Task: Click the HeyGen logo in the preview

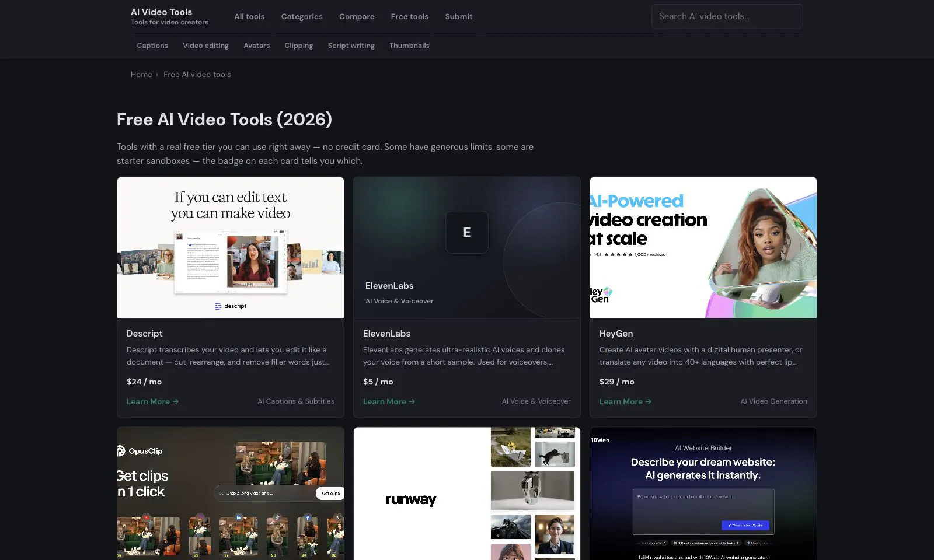Action: [x=601, y=295]
